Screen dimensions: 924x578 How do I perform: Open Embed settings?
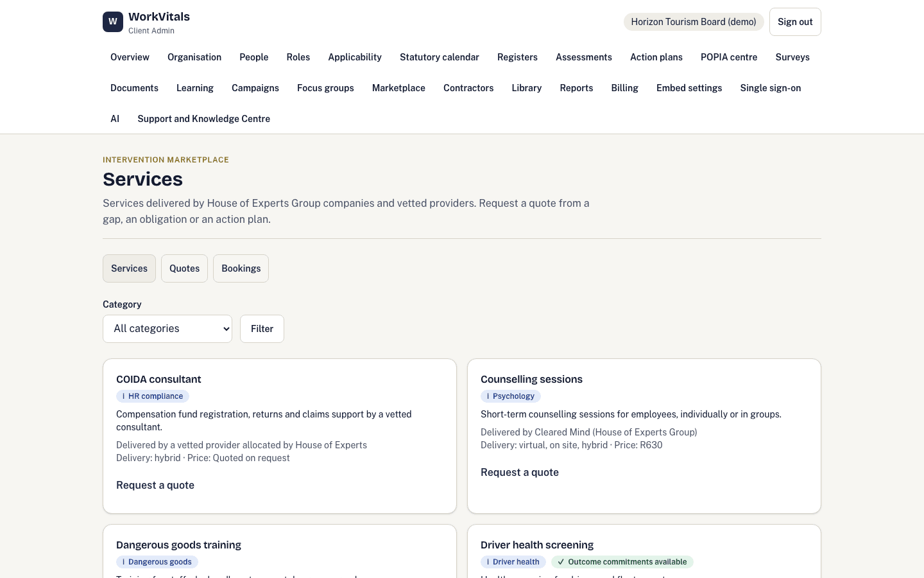pos(689,88)
